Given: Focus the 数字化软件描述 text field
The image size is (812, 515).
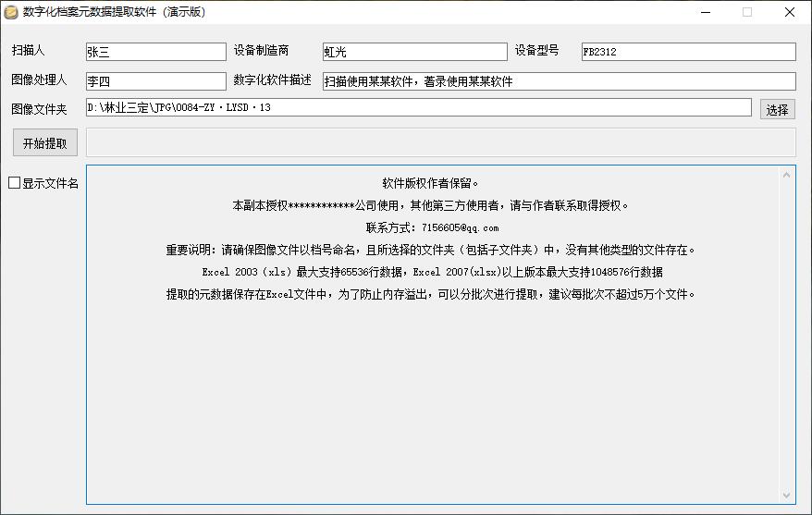Looking at the screenshot, I should coord(559,81).
